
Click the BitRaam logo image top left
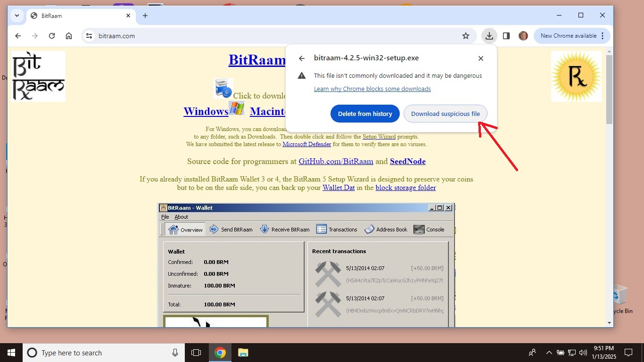[x=39, y=76]
